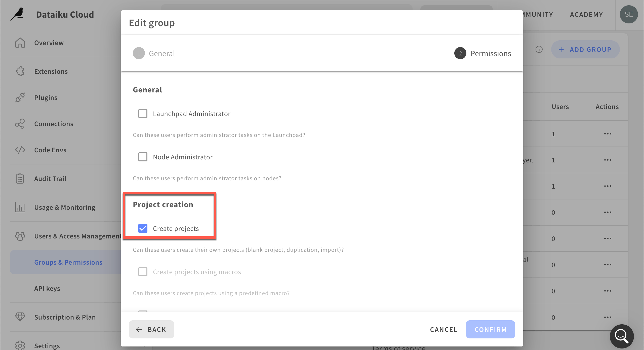The image size is (644, 350).
Task: Select step 2 Permissions
Action: [482, 53]
